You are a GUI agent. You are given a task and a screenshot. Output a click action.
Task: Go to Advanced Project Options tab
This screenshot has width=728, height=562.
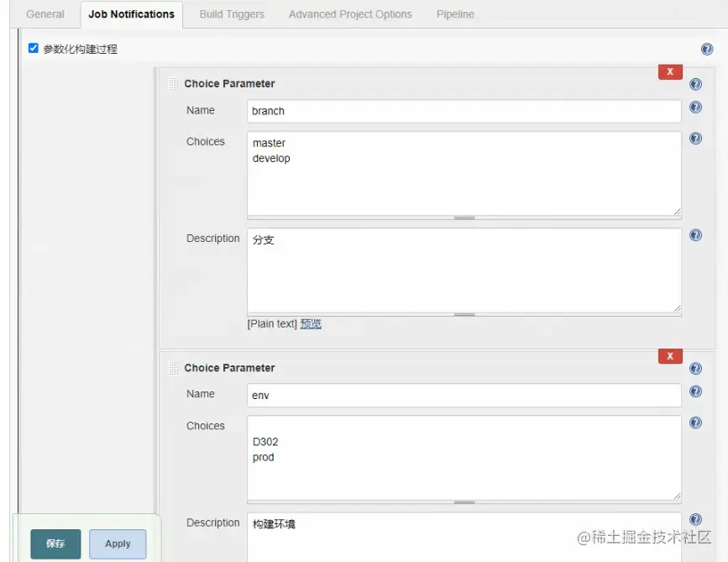click(x=350, y=14)
